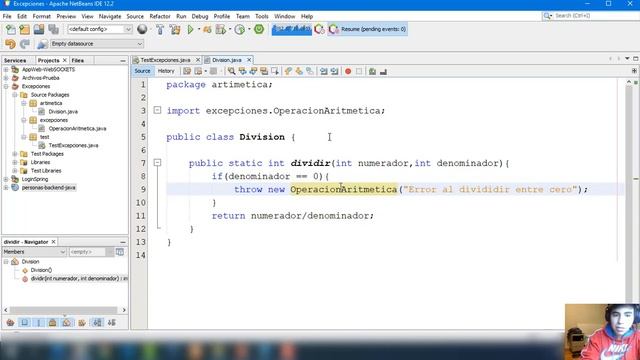
Task: Toggle Show Non-Public Members in Navigator
Action: [53, 323]
